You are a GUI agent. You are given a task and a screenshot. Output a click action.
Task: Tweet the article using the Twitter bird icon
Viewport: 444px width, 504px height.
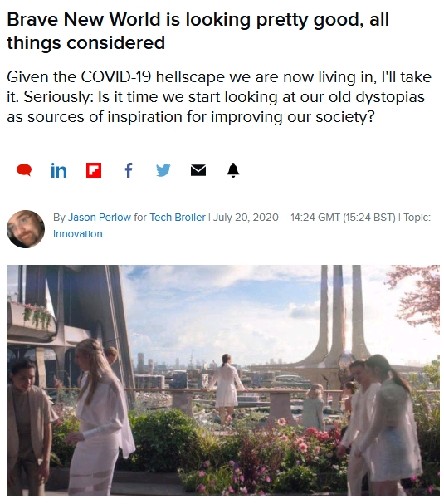point(163,170)
